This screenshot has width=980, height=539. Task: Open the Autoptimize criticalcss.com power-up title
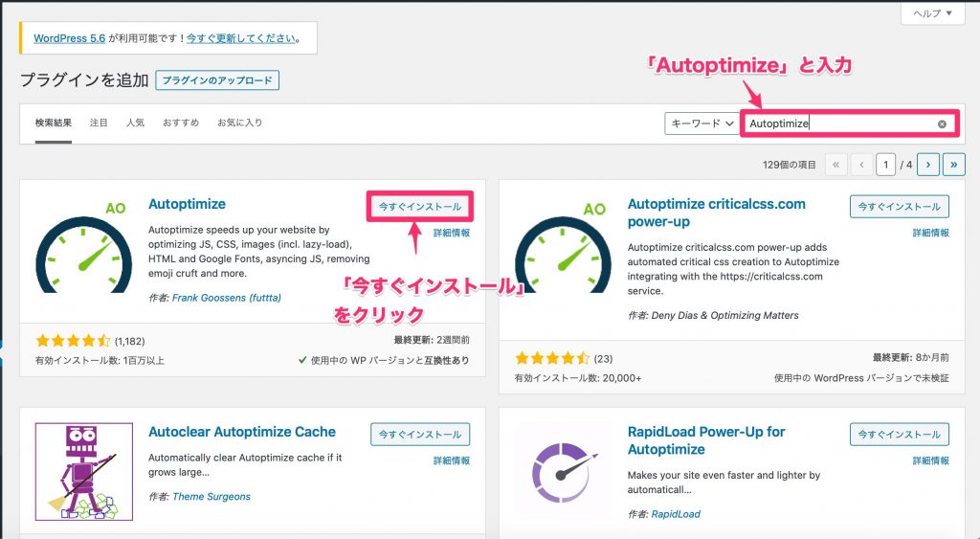click(716, 213)
